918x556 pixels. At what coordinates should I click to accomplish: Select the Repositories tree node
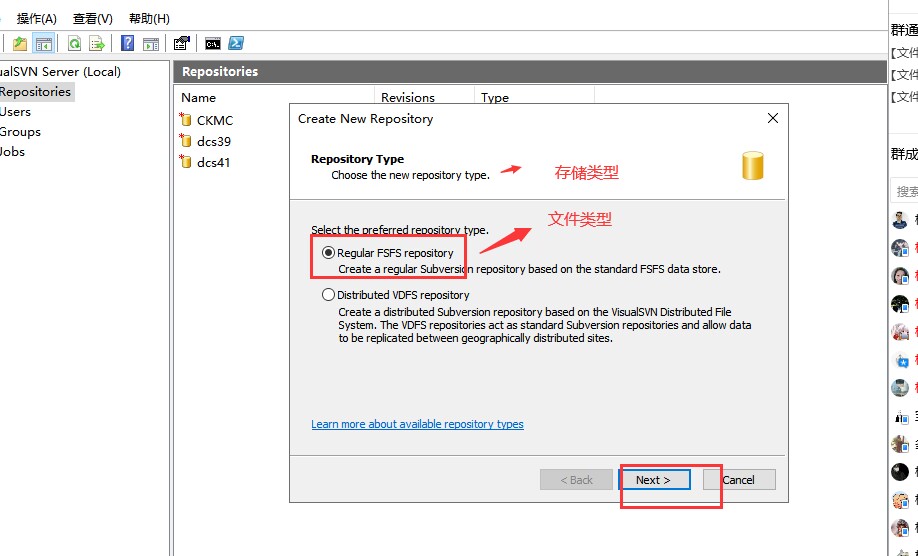point(35,91)
